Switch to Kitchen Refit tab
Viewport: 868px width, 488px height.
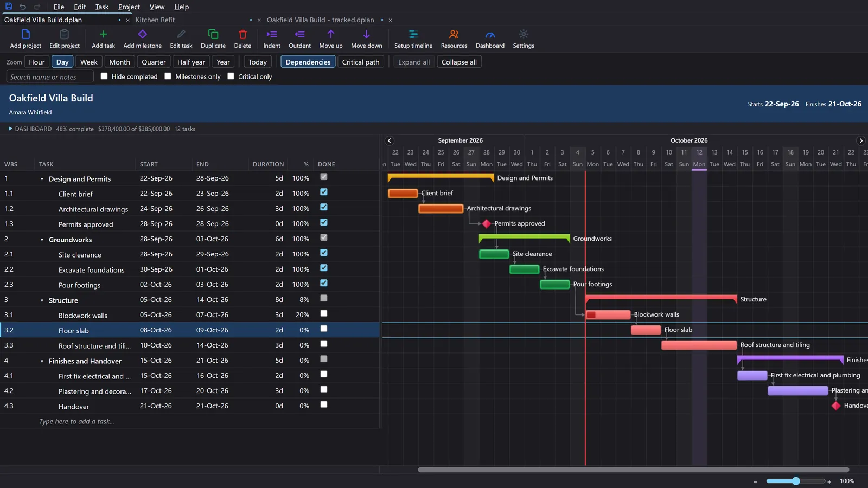(x=155, y=20)
